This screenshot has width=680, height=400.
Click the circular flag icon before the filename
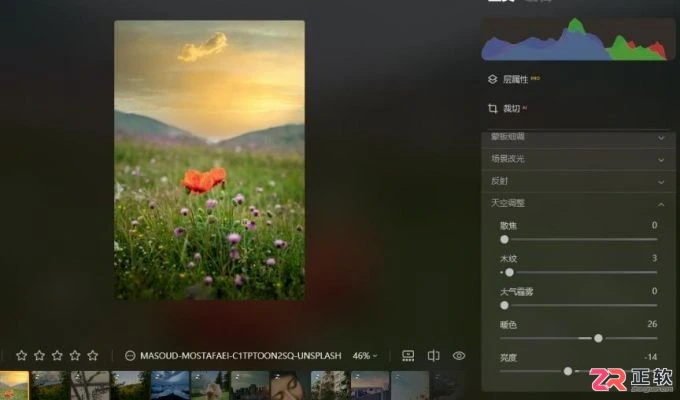click(130, 356)
